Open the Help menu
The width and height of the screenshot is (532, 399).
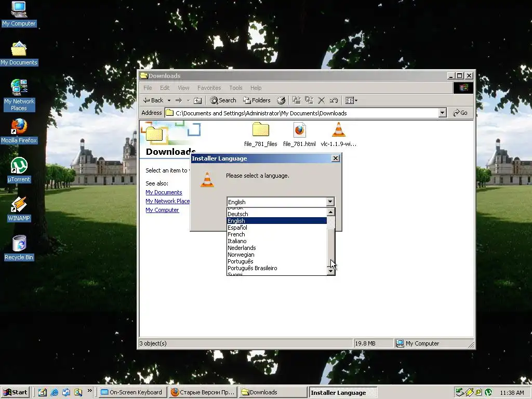(x=256, y=88)
